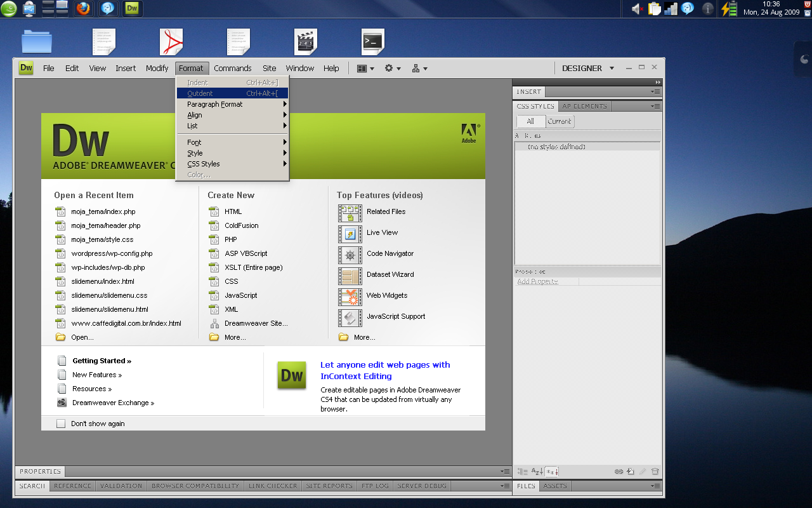Click the New Features link
812x508 pixels.
pyautogui.click(x=97, y=375)
